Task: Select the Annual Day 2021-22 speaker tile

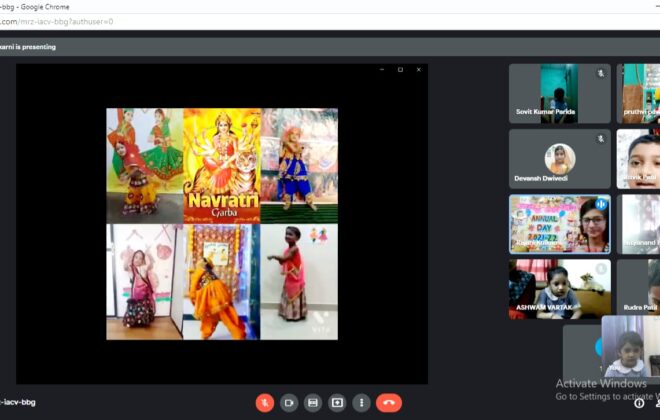Action: [559, 224]
